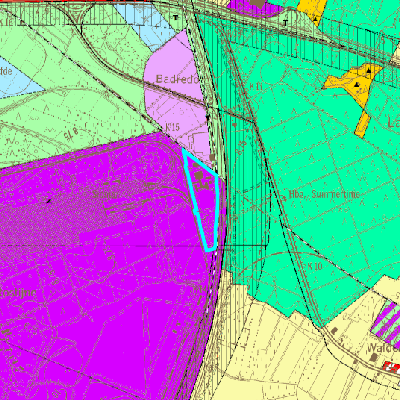This screenshot has width=400, height=400.
Task: Click the K11 road label
Action: click(256, 87)
